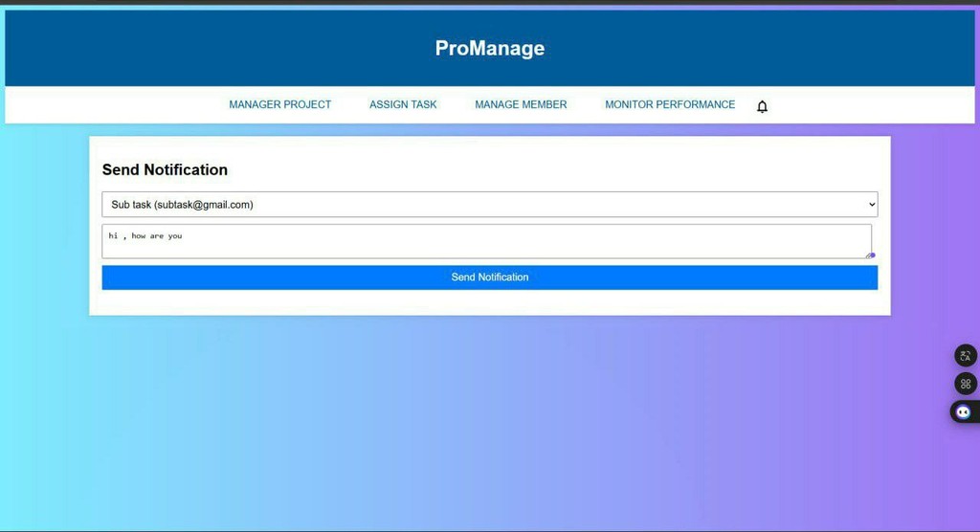Open the notification bell icon
The image size is (980, 532).
[x=762, y=106]
